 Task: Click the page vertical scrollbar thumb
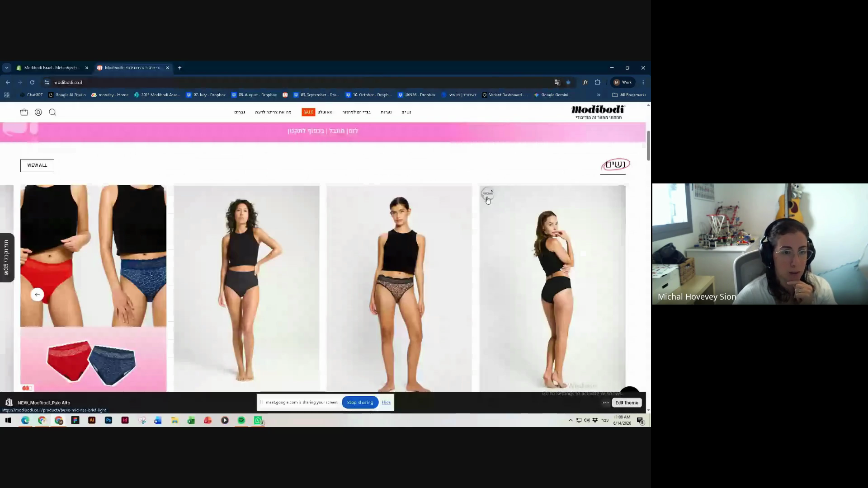[648, 145]
